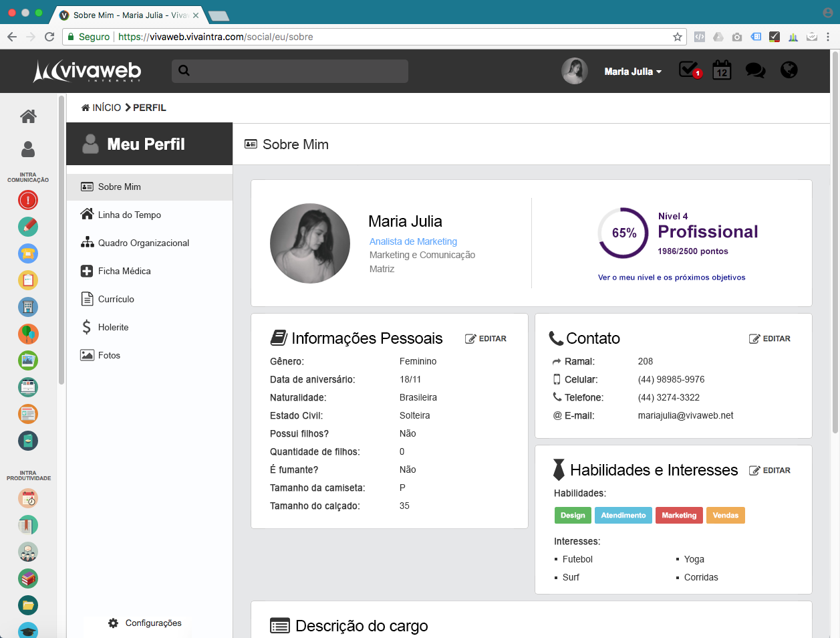
Task: Open the chat messages bubble icon
Action: coord(755,70)
